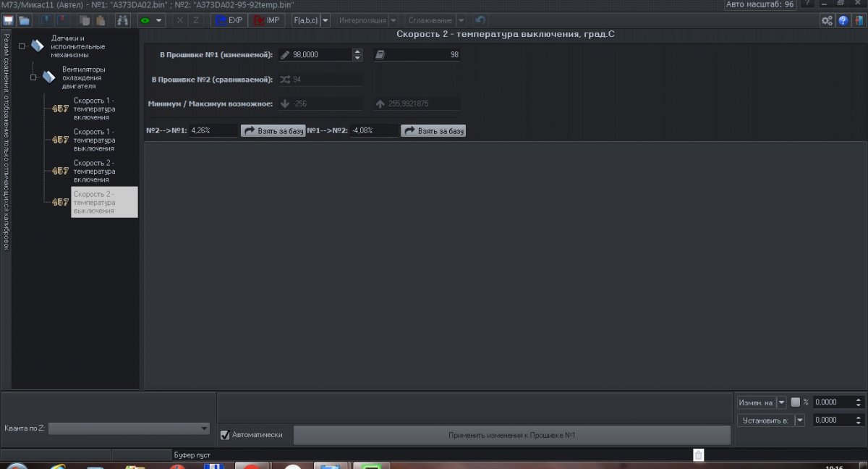Click the F(a,b,c) function button
The width and height of the screenshot is (868, 469).
point(305,20)
